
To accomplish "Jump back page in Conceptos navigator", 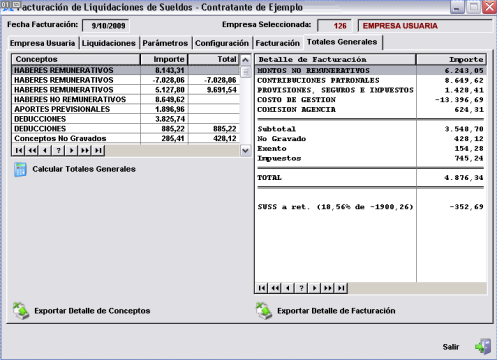I will pyautogui.click(x=32, y=150).
